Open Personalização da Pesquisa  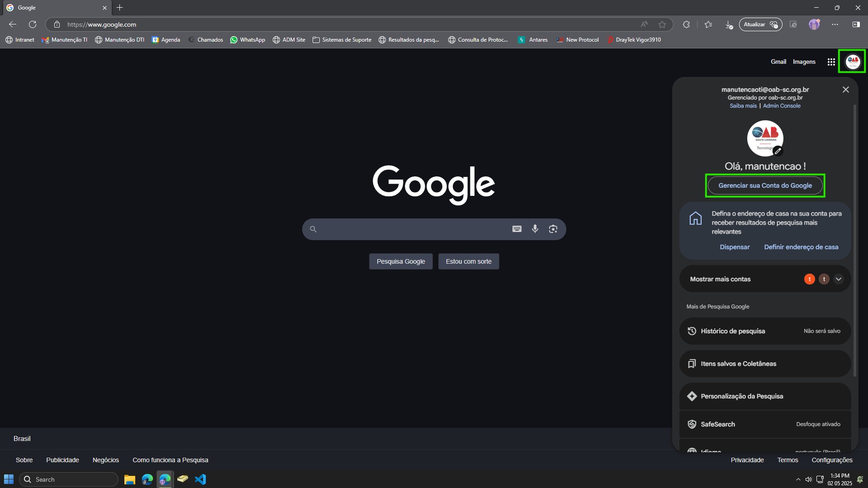click(x=765, y=396)
